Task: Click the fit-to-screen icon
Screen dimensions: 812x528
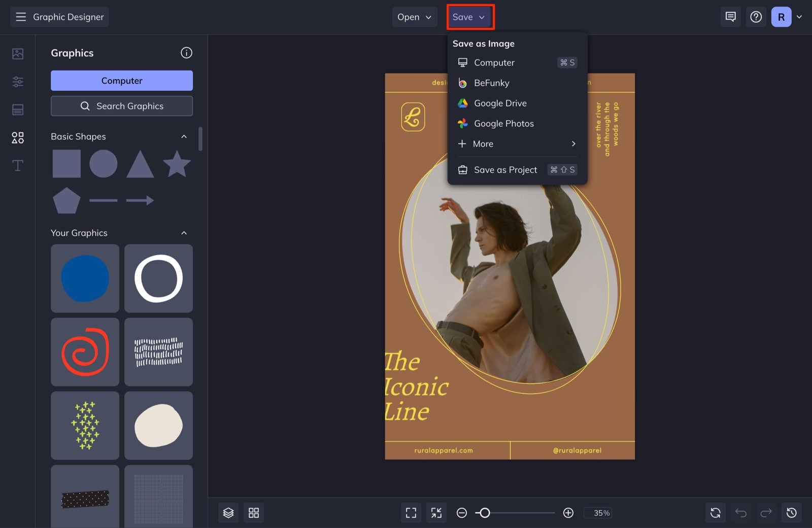Action: click(411, 513)
